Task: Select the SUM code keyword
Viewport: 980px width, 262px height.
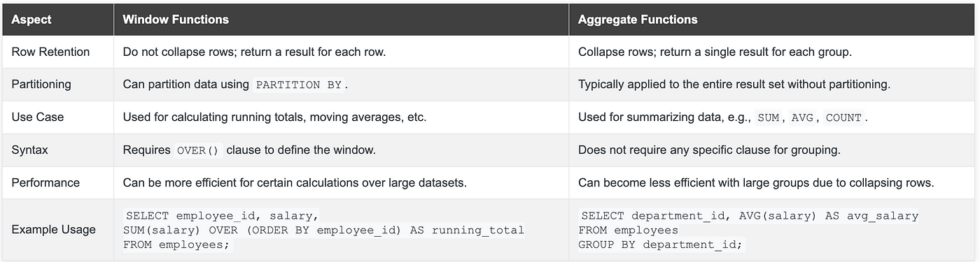Action: pos(769,117)
